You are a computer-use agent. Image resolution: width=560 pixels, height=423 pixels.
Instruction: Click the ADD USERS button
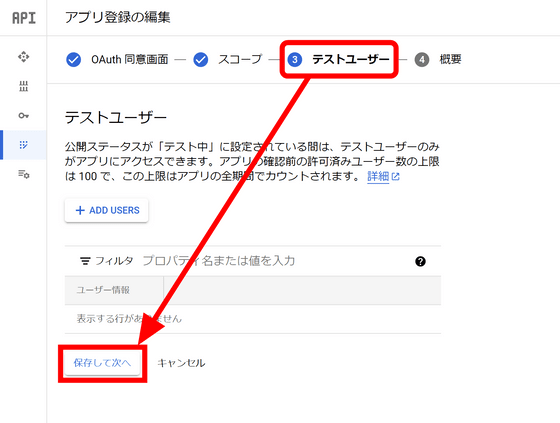pos(106,210)
